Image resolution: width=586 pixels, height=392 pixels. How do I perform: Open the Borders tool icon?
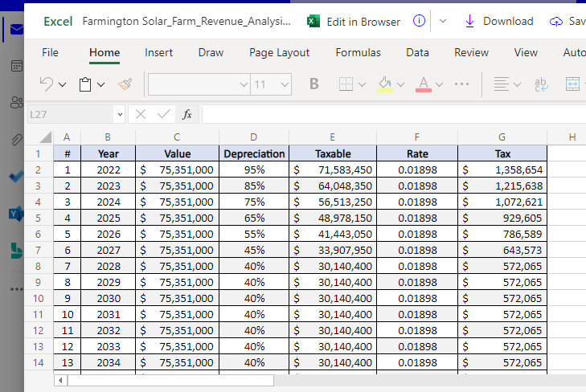point(346,84)
